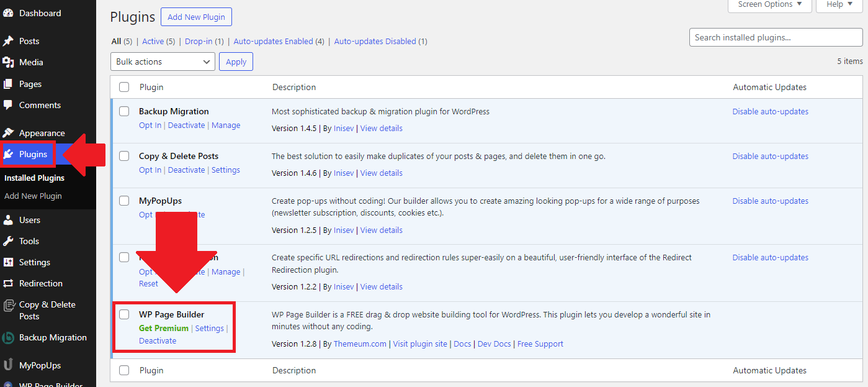This screenshot has width=868, height=387.
Task: Click Reset link for Redirect Redirection
Action: pos(148,284)
